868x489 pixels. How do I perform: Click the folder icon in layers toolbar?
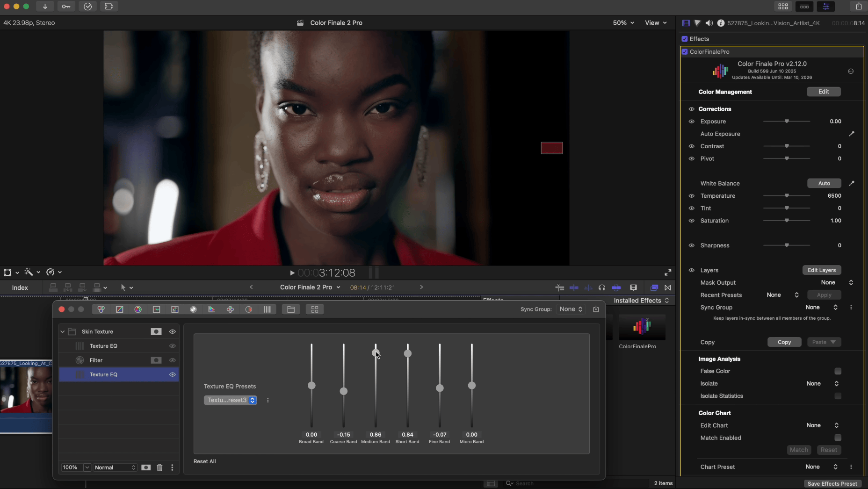(x=291, y=309)
